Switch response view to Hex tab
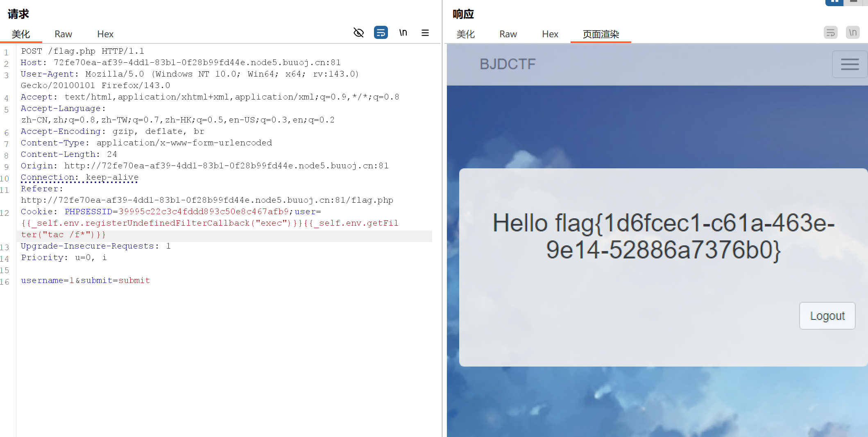The width and height of the screenshot is (868, 437). pos(550,34)
